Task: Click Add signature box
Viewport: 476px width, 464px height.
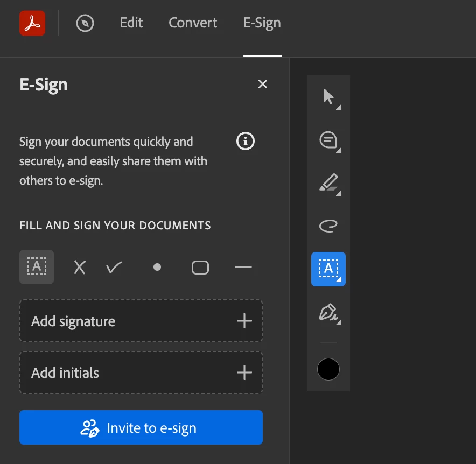Action: [141, 321]
